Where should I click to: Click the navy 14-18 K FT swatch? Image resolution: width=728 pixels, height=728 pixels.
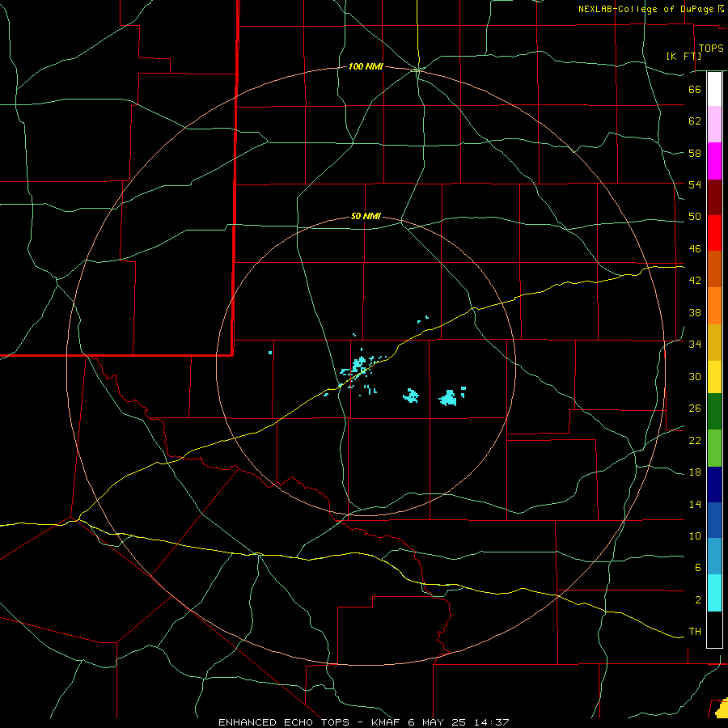coord(714,485)
